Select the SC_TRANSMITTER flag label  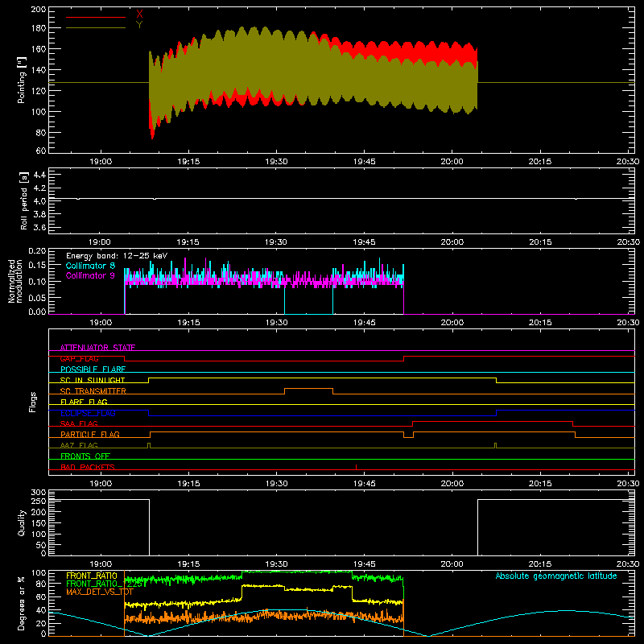pyautogui.click(x=93, y=391)
